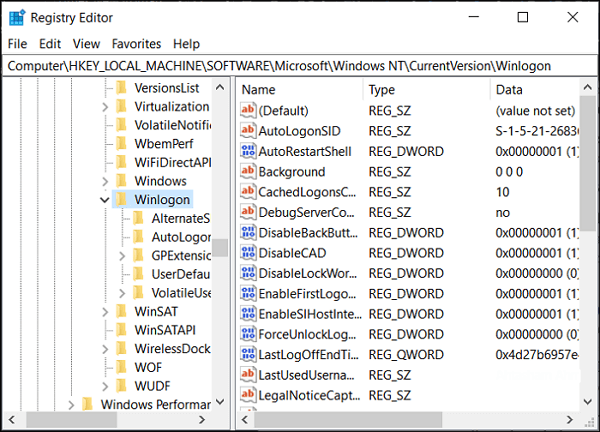The height and width of the screenshot is (432, 600).
Task: Click REG_QWORD type of LastLogOffEndTi...
Action: [406, 355]
